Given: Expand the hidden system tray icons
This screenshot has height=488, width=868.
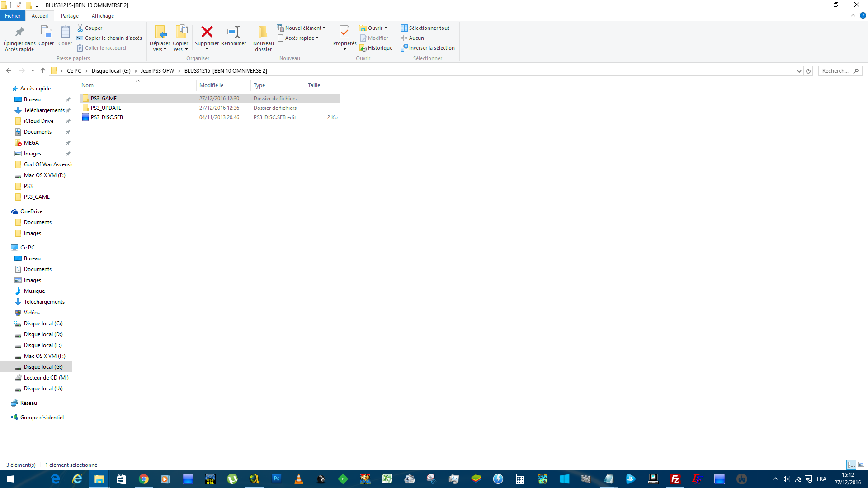Looking at the screenshot, I should coord(776,479).
